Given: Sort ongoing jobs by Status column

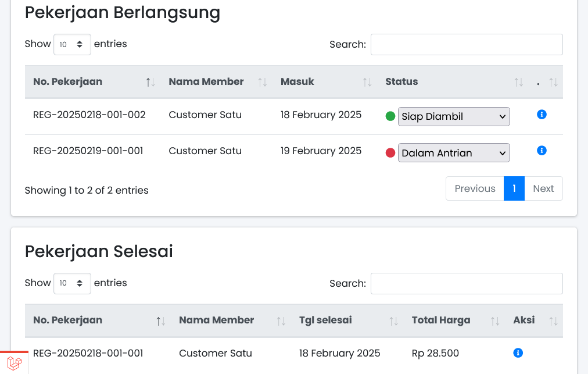Looking at the screenshot, I should [453, 82].
